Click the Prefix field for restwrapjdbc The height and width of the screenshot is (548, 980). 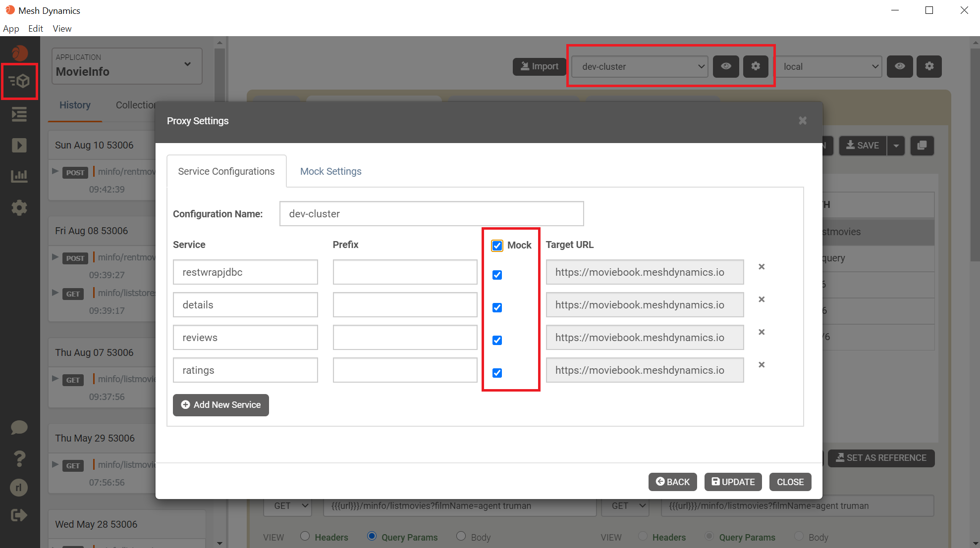coord(405,272)
